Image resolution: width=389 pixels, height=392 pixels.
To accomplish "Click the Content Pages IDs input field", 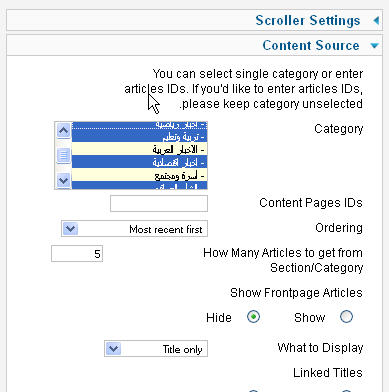I will click(159, 203).
